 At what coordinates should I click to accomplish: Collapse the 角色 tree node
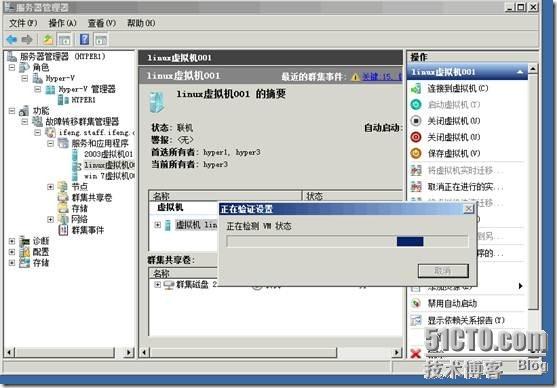12,67
